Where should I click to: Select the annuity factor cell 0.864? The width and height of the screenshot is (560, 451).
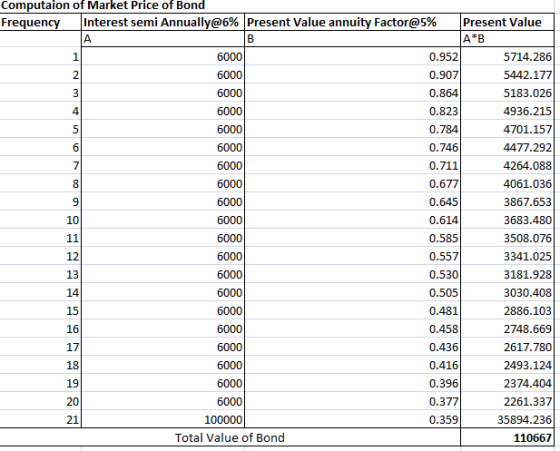(352, 93)
